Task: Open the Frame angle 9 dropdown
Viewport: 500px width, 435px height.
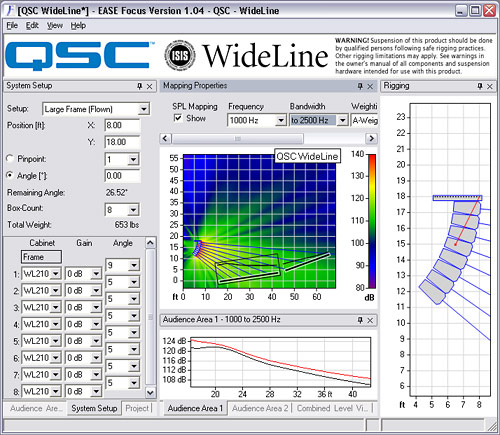Action: click(x=134, y=265)
